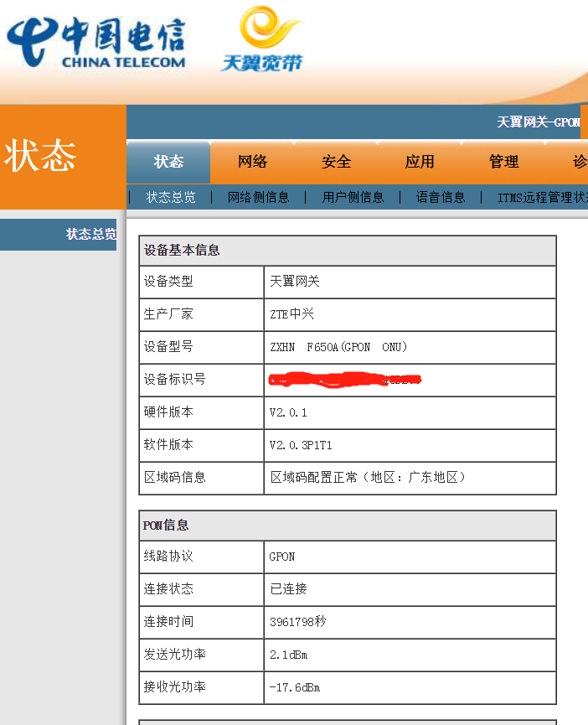Open 网络侧信息 submenu
Image resolution: width=588 pixels, height=725 pixels.
click(x=259, y=198)
